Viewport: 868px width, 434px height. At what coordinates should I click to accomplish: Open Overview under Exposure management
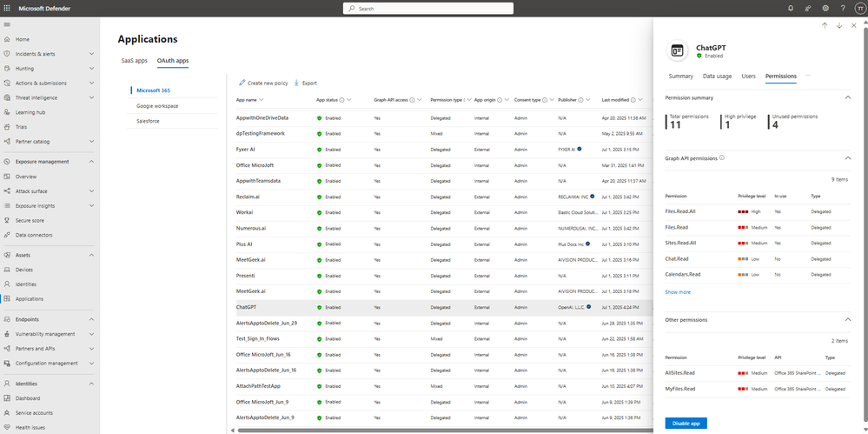coord(26,177)
